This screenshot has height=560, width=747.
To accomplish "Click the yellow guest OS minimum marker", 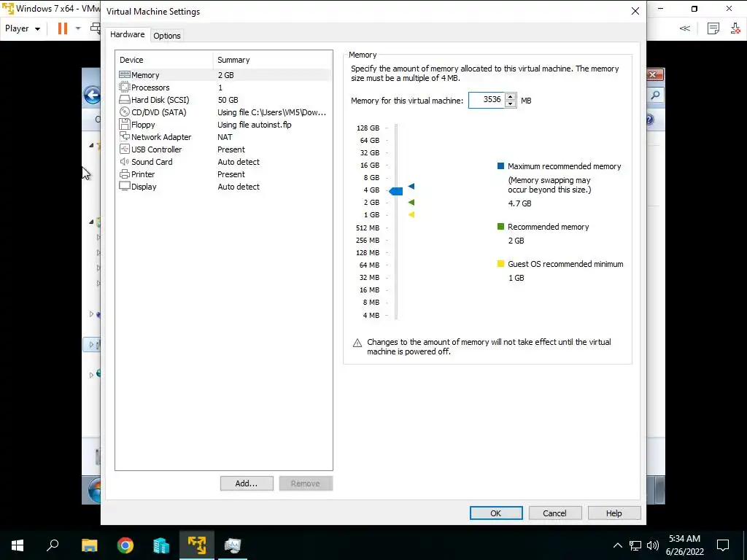I will [411, 215].
